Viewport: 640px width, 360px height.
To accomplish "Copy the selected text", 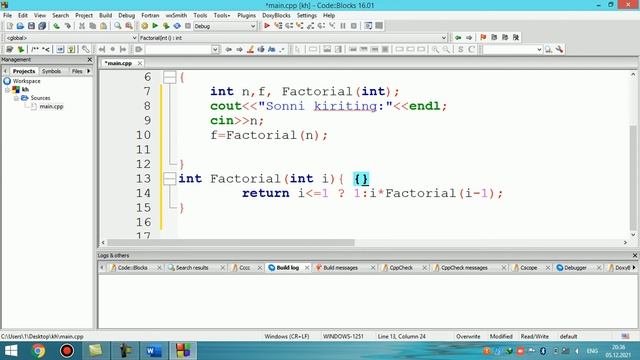I will pos(93,26).
